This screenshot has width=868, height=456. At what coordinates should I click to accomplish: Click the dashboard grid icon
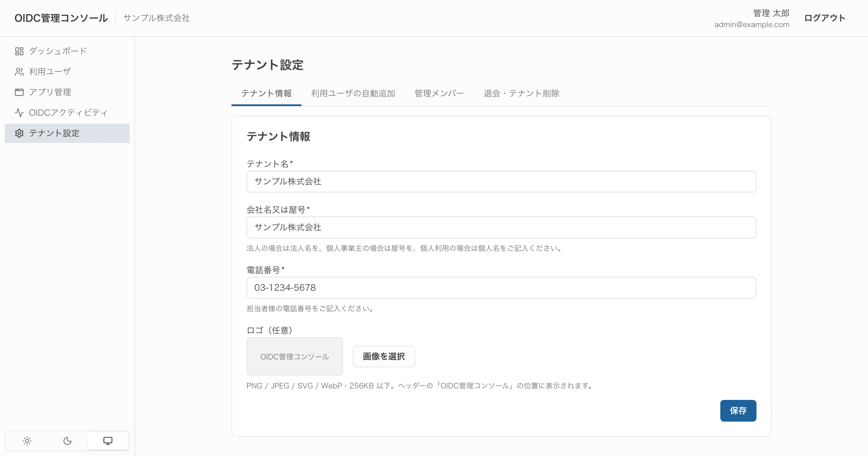(19, 51)
